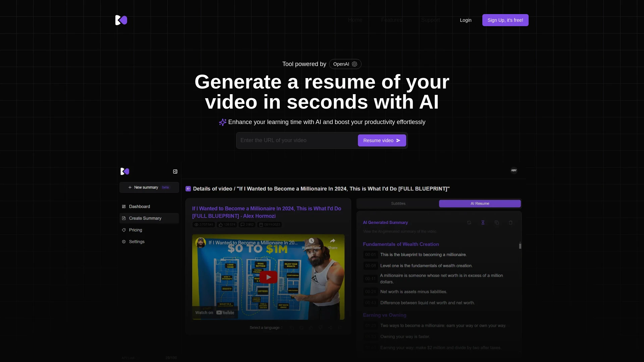Copy the AI generated summary
The image size is (644, 362).
pos(497,222)
